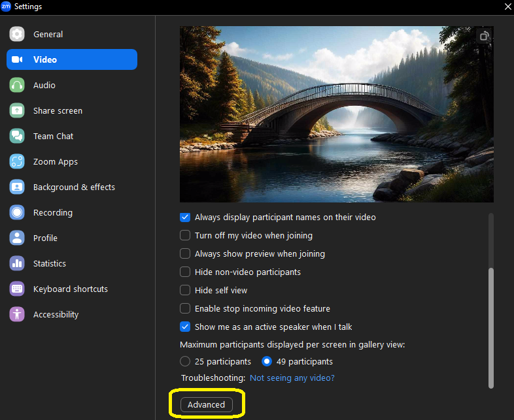Open the 'Not seeing any video?' link

(292, 378)
